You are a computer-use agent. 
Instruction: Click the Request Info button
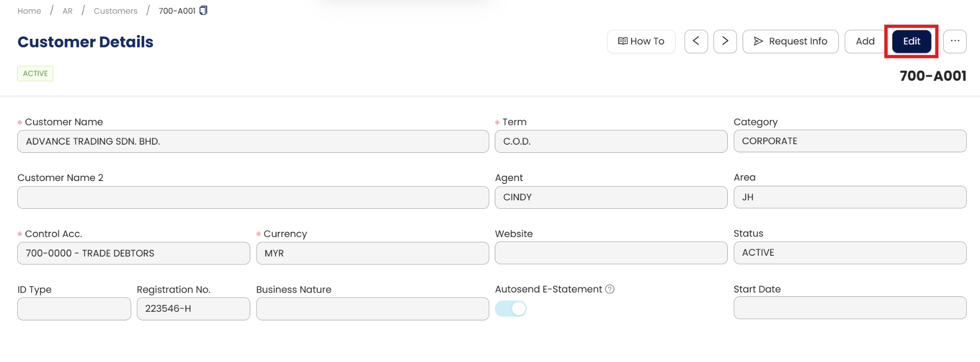pos(791,41)
